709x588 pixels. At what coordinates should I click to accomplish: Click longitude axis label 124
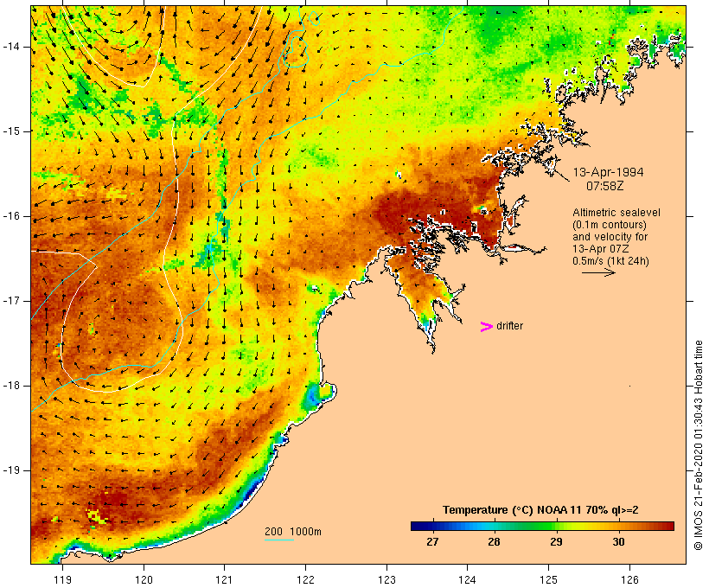click(x=467, y=579)
